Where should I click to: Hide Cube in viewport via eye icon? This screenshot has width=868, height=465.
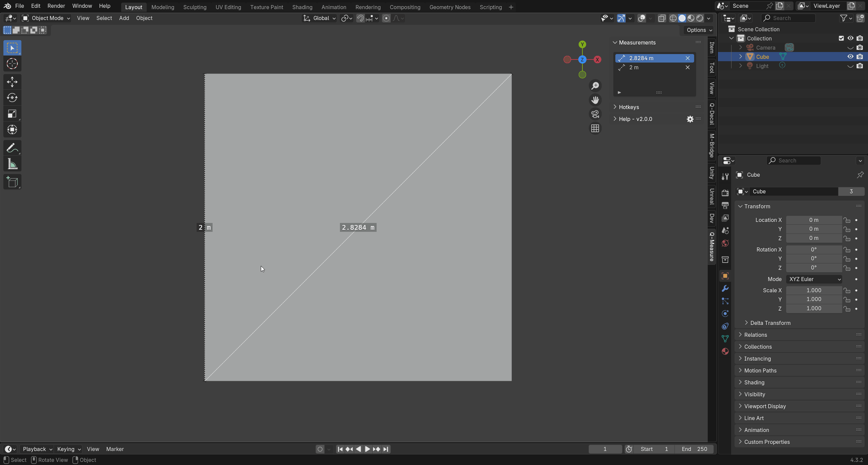(x=850, y=57)
